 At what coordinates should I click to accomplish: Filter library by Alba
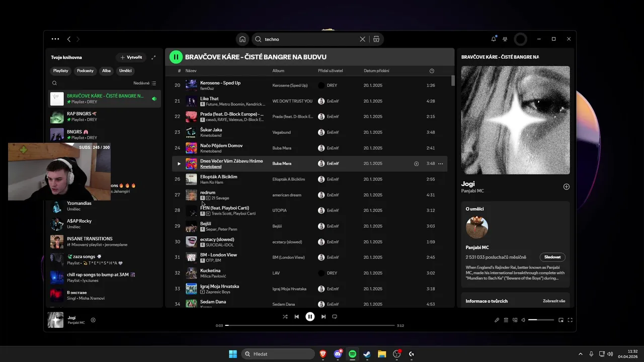[x=106, y=71]
